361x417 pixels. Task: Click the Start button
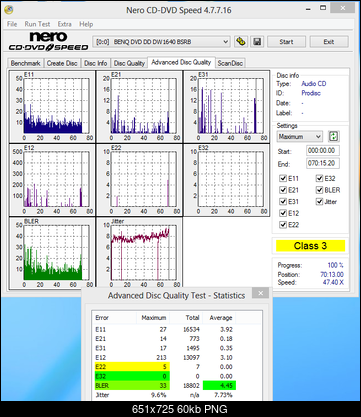click(286, 42)
